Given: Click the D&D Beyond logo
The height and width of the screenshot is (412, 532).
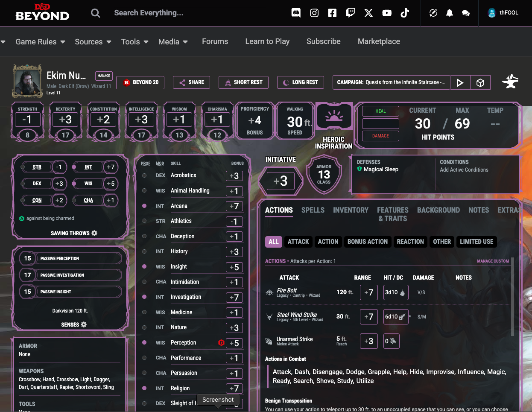Looking at the screenshot, I should 42,12.
